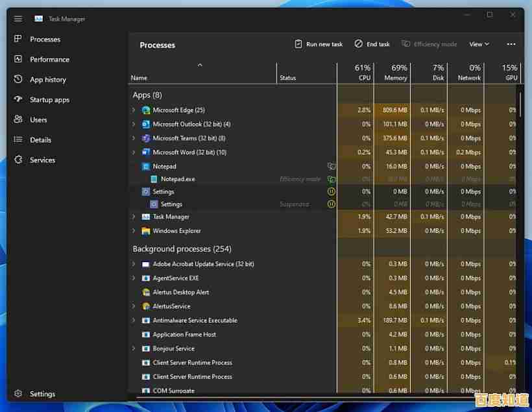
Task: Click the Efficiency mode leaf badge on Notepad.exe
Action: point(331,178)
